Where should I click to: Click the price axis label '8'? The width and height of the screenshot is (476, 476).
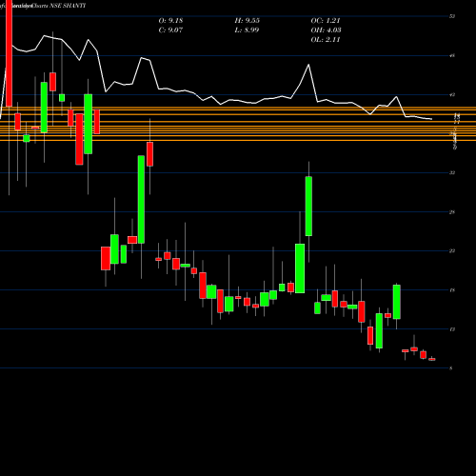451,368
